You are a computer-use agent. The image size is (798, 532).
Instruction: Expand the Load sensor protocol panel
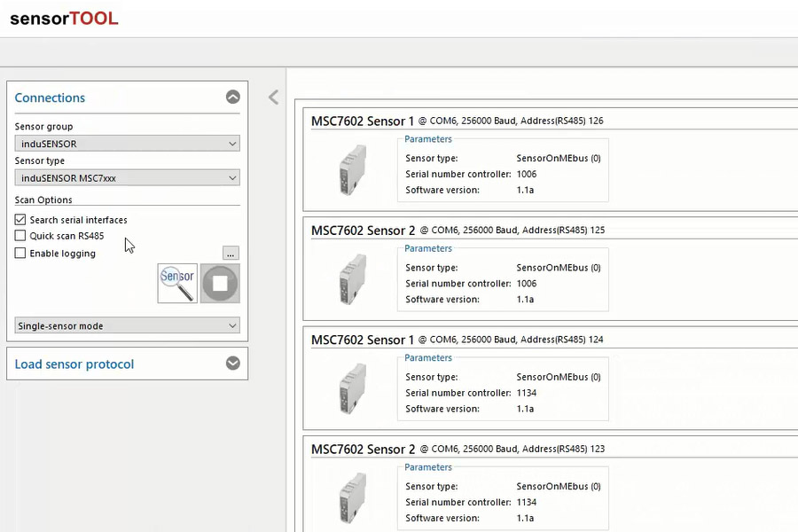point(232,364)
